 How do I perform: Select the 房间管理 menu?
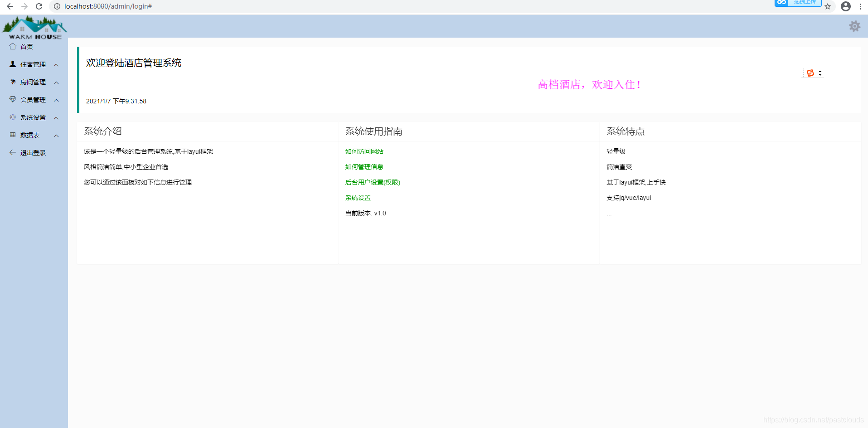pyautogui.click(x=33, y=82)
